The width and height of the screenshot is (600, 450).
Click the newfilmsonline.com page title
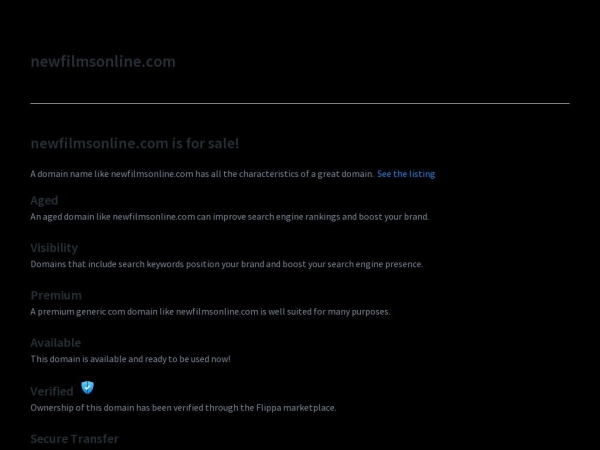pyautogui.click(x=103, y=62)
